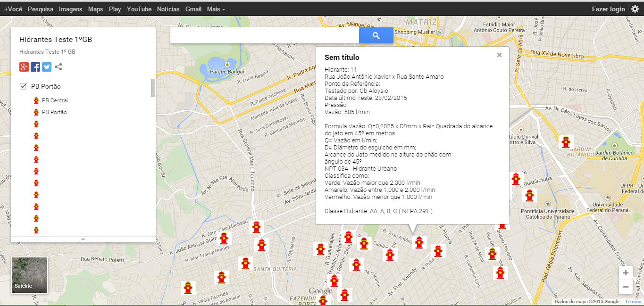Share map on Facebook
Screen dimensions: 644x306
coord(35,67)
